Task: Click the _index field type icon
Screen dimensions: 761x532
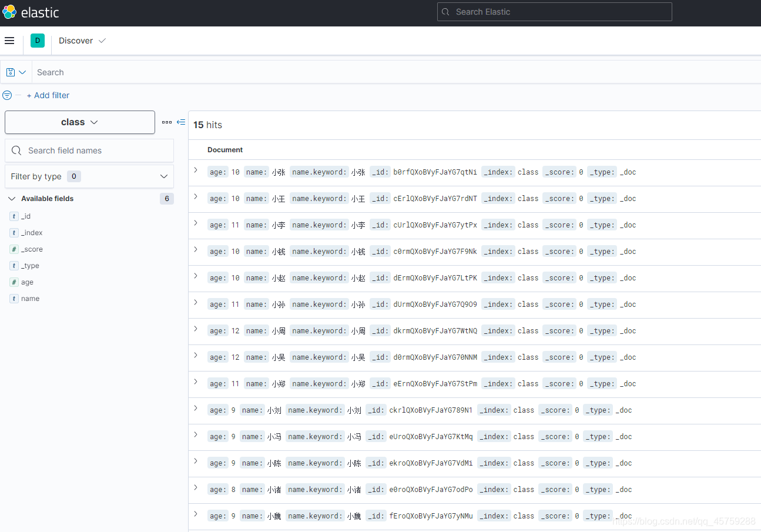Action: point(14,233)
